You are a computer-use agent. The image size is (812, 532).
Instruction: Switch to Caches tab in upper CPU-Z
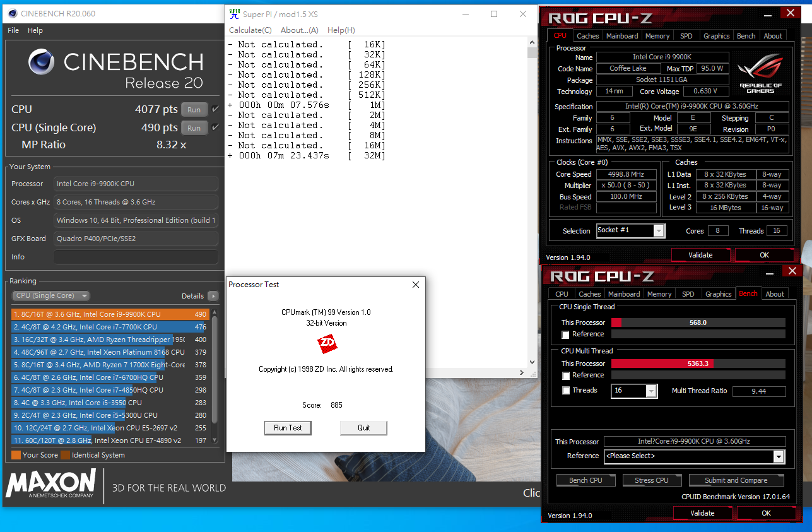coord(588,36)
